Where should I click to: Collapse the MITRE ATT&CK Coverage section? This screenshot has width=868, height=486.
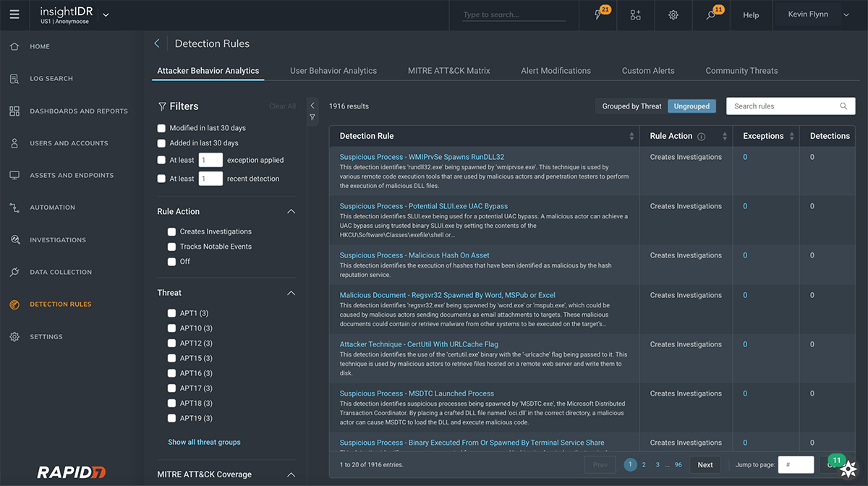pyautogui.click(x=291, y=474)
